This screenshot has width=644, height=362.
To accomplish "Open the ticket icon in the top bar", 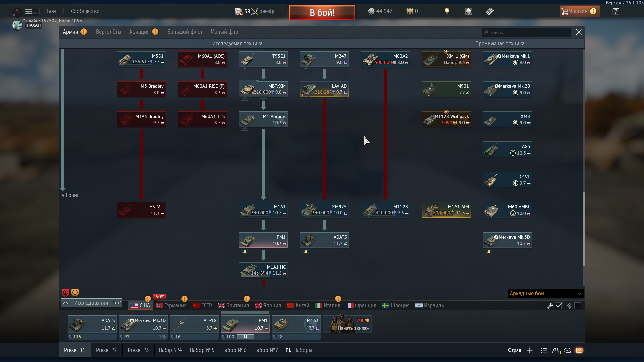I will coord(490,11).
